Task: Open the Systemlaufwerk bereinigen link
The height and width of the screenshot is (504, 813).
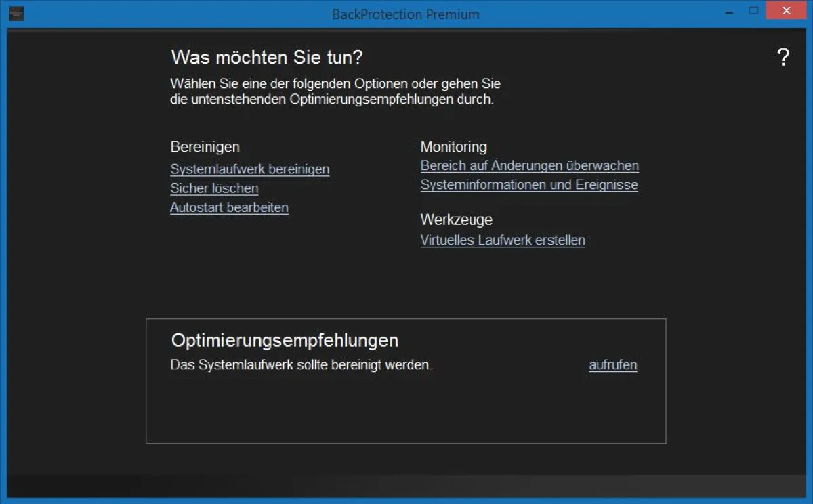Action: pyautogui.click(x=249, y=169)
